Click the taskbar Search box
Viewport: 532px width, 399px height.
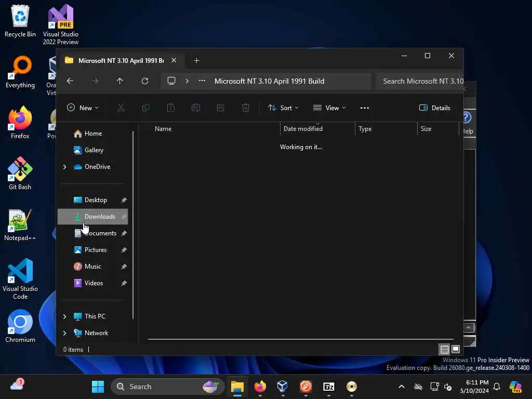pos(168,387)
